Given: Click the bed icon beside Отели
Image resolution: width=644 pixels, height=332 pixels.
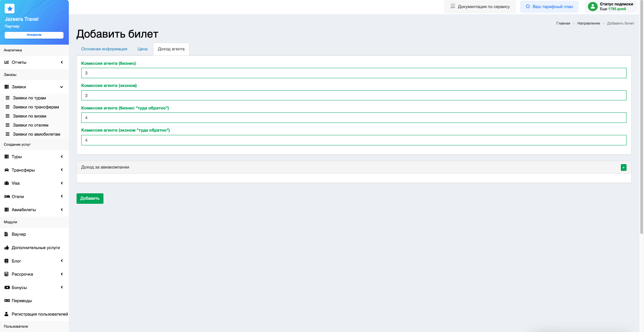Looking at the screenshot, I should point(7,197).
